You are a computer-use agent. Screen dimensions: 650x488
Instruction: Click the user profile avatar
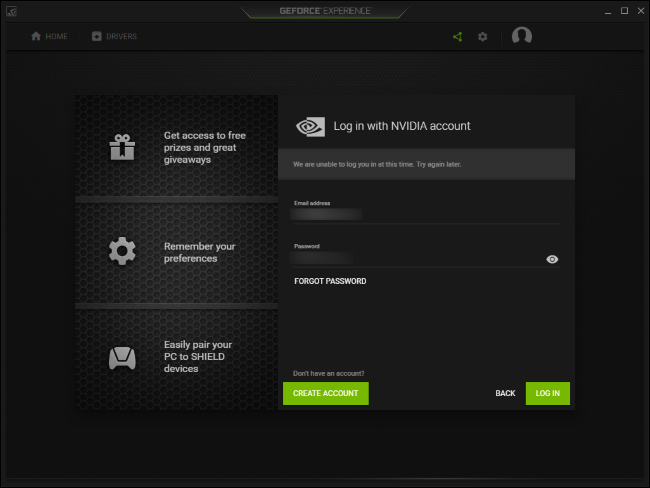(x=521, y=36)
